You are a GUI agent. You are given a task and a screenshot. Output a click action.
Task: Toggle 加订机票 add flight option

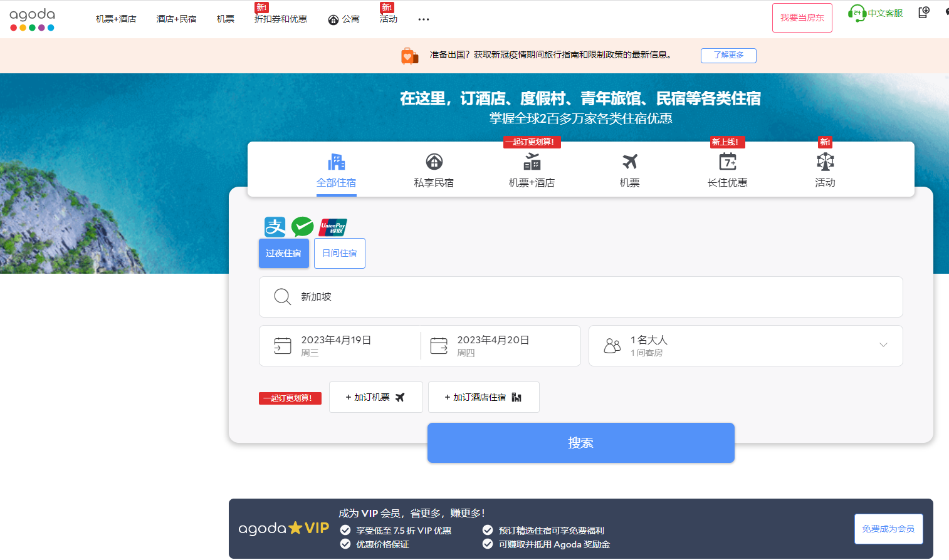point(375,397)
